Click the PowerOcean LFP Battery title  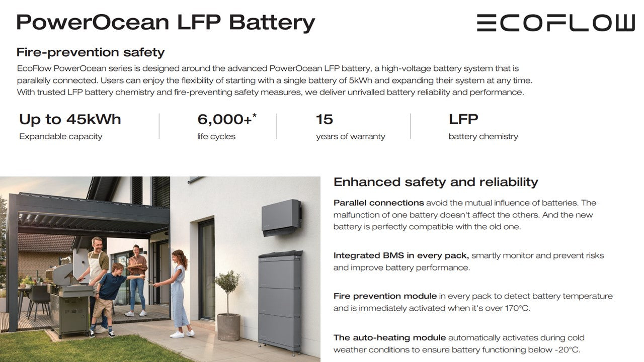(x=166, y=23)
